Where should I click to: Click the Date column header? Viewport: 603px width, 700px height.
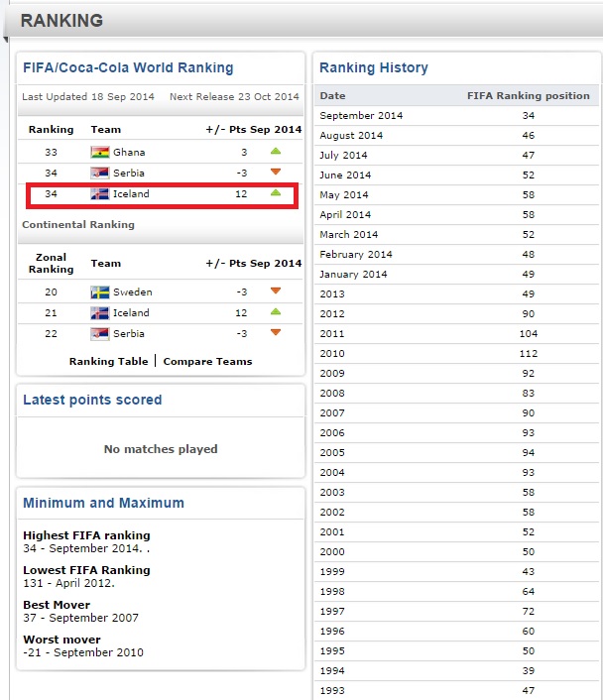332,96
